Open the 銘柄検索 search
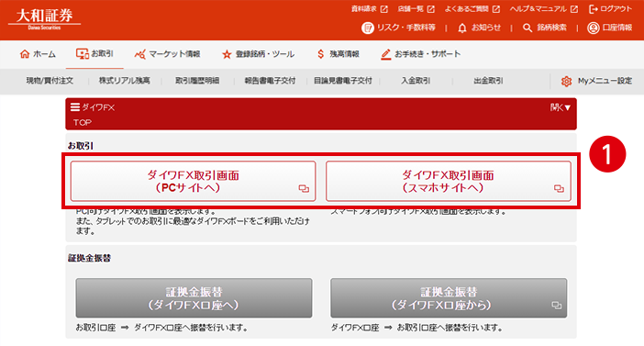This screenshot has height=346, width=644. pyautogui.click(x=545, y=28)
